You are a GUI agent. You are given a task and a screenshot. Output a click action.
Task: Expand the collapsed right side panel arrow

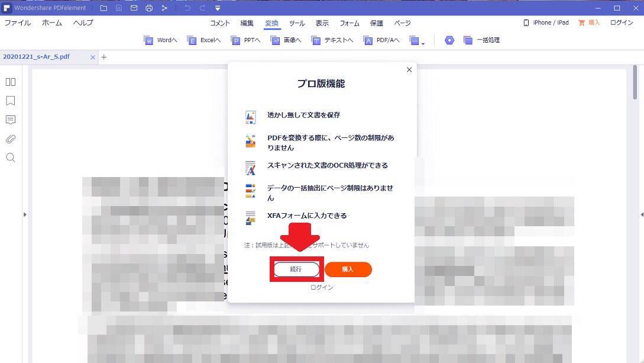tap(641, 214)
